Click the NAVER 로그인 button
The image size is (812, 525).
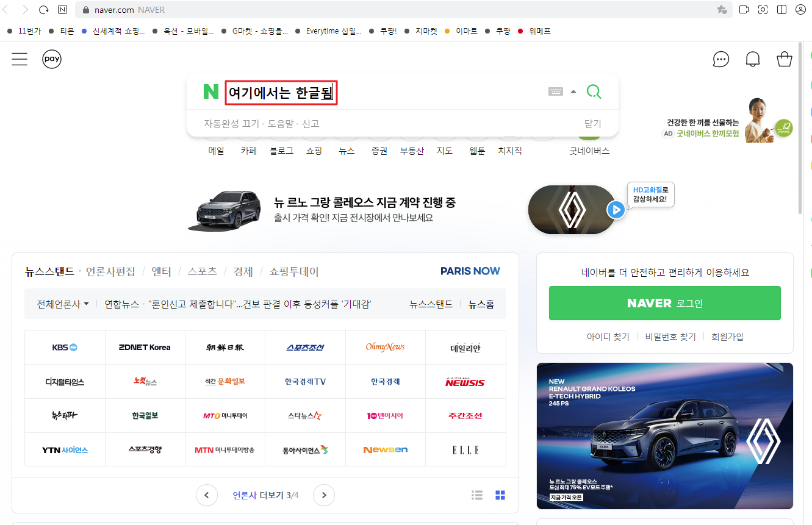pos(665,303)
